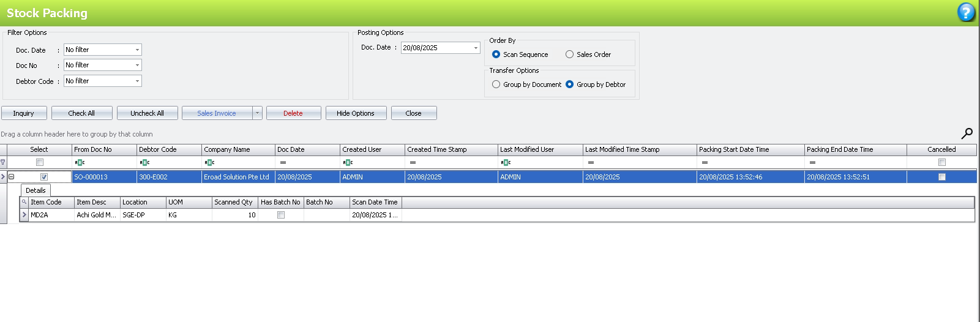Expand the Sales Invoice split button arrow
The image size is (980, 322).
click(x=257, y=113)
